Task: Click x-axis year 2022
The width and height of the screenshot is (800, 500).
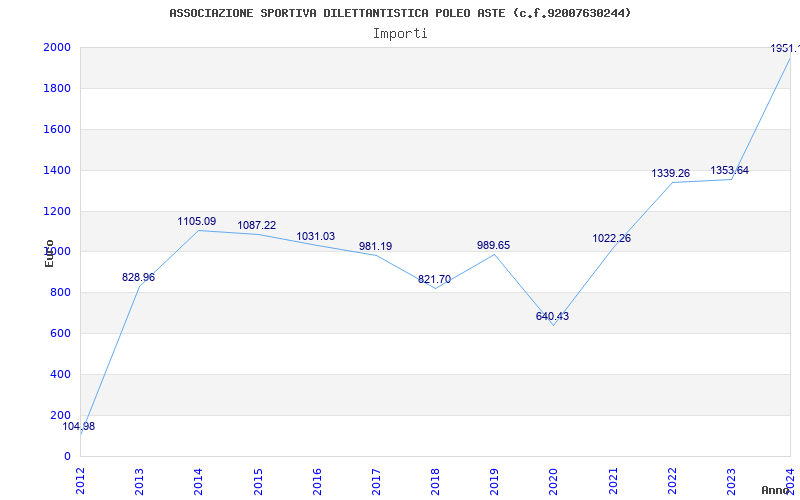Action: 672,481
